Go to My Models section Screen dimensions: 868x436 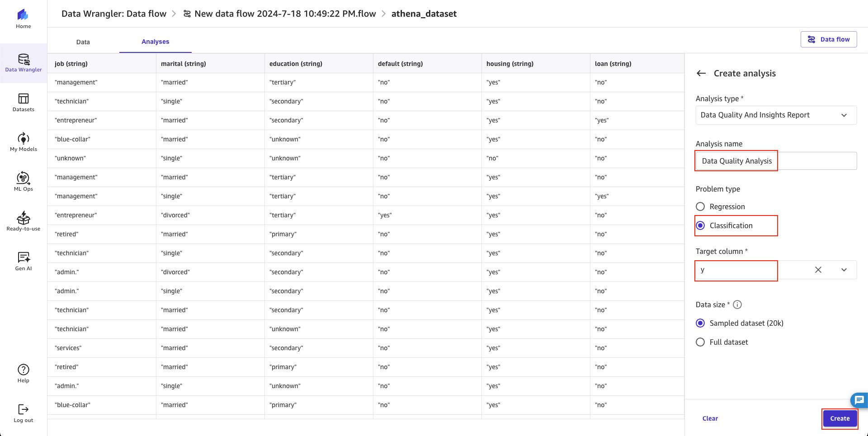click(x=23, y=138)
